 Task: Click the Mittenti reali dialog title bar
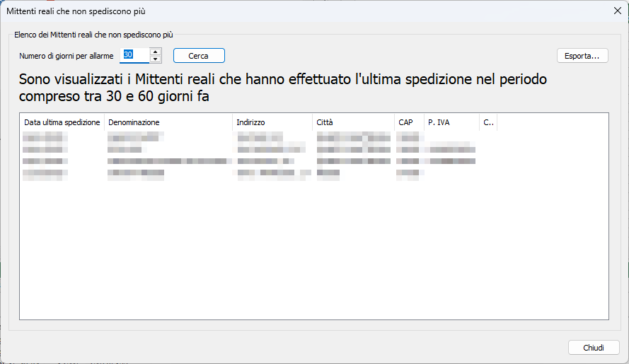pyautogui.click(x=283, y=11)
